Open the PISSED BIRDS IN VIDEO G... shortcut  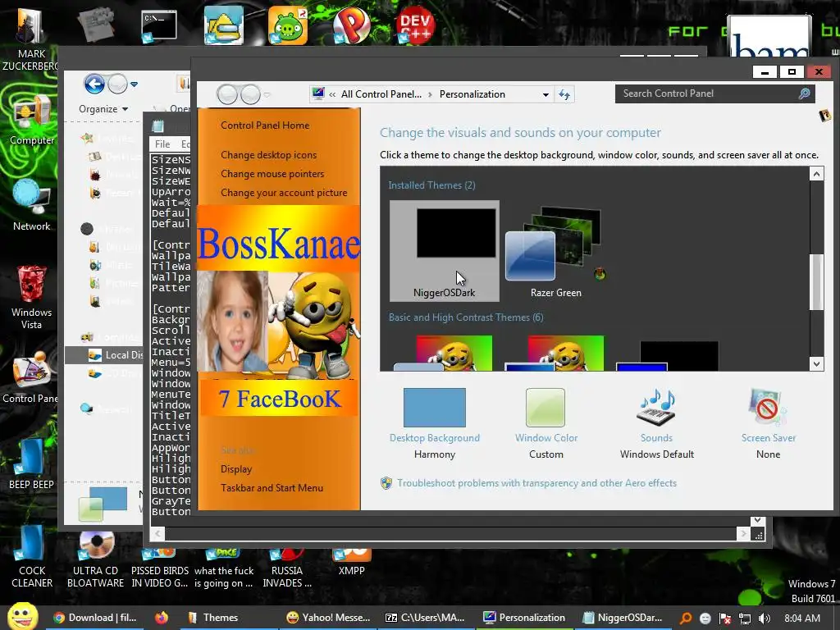click(x=160, y=568)
